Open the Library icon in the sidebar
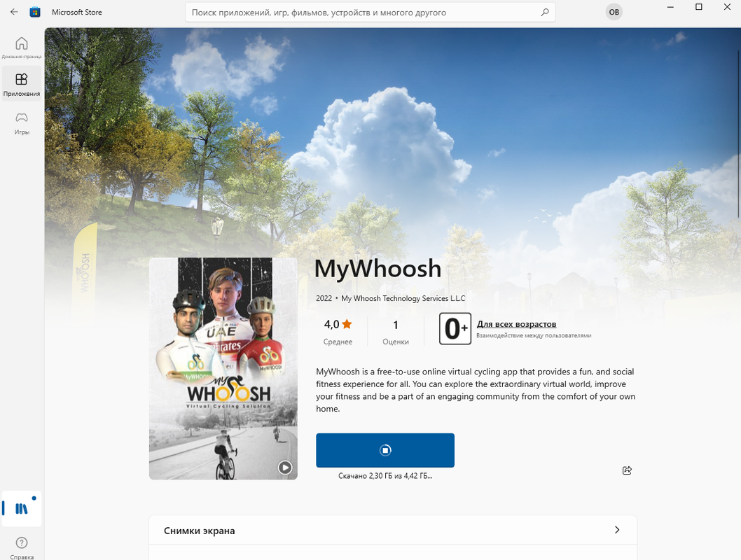 [x=21, y=508]
